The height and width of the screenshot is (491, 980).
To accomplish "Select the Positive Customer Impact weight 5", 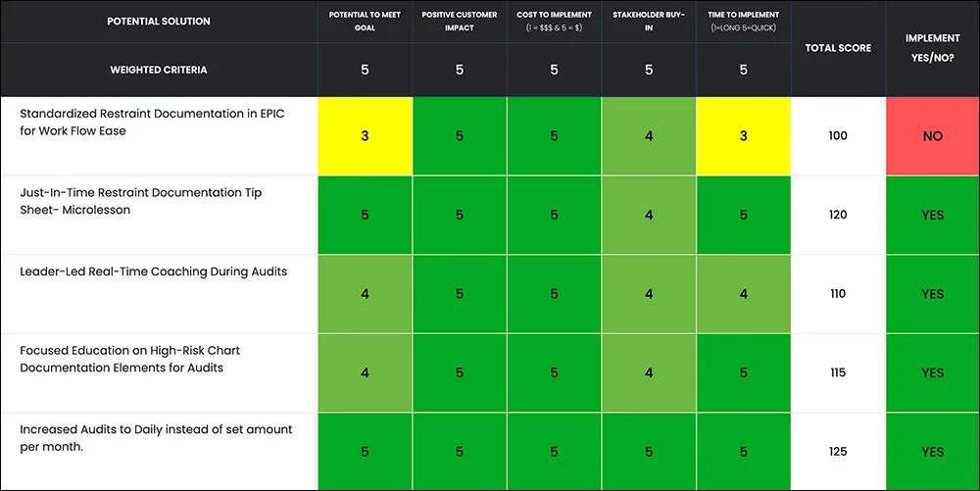I will [460, 70].
